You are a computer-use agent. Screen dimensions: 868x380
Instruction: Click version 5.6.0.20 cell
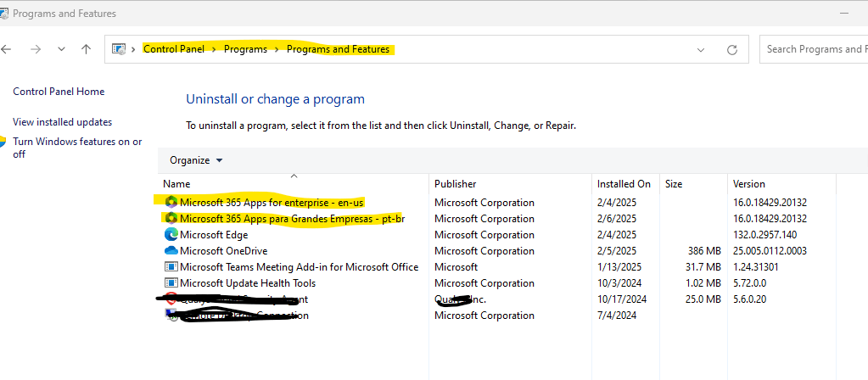[x=749, y=299]
